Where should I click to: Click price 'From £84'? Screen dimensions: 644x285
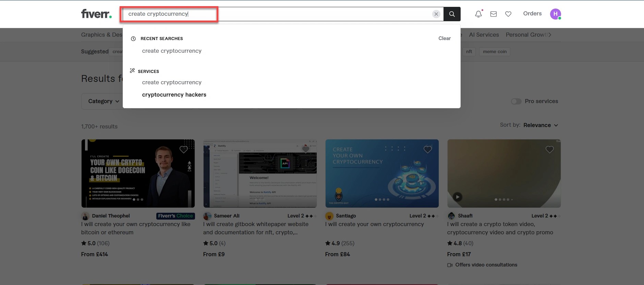coord(338,254)
